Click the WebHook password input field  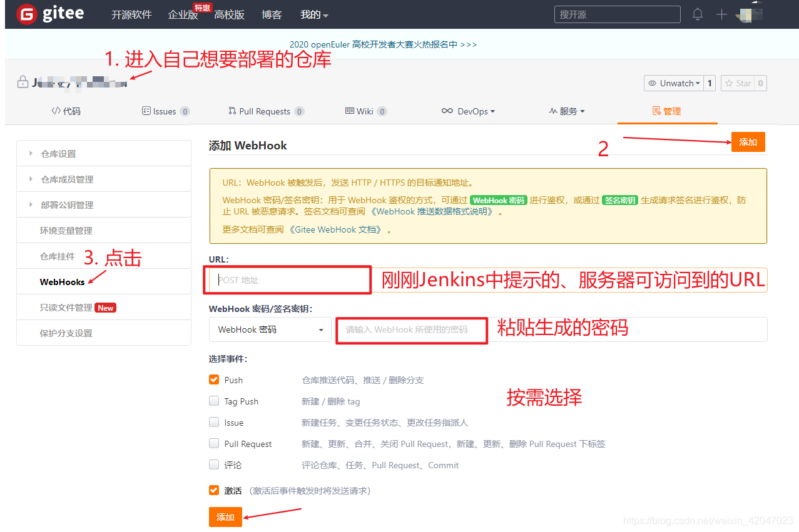tap(552, 329)
